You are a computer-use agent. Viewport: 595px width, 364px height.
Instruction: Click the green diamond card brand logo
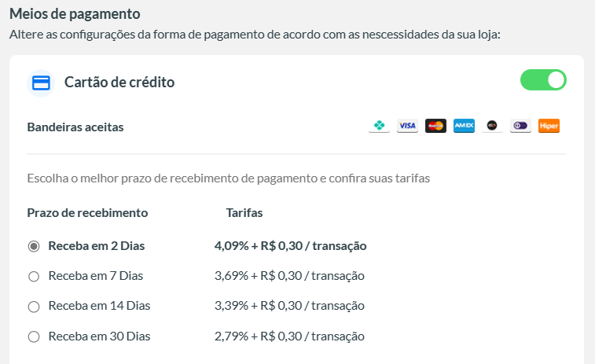coord(379,126)
